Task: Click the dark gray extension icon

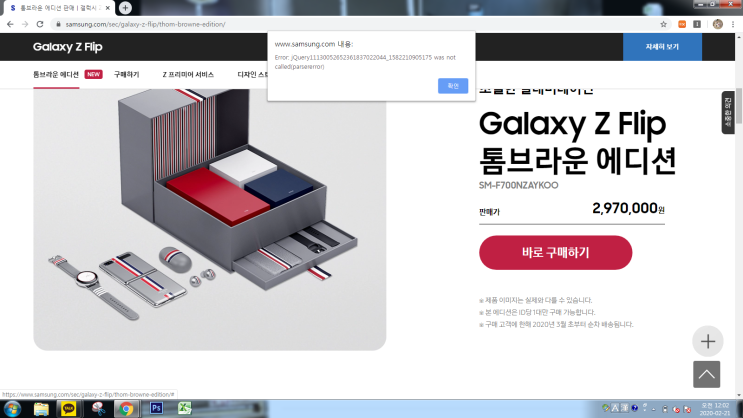Action: click(697, 24)
